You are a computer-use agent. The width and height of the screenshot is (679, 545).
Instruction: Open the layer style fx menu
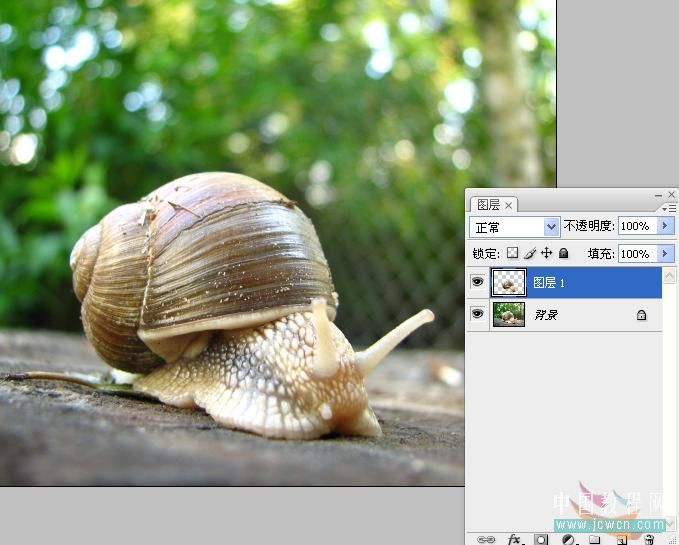pos(515,539)
